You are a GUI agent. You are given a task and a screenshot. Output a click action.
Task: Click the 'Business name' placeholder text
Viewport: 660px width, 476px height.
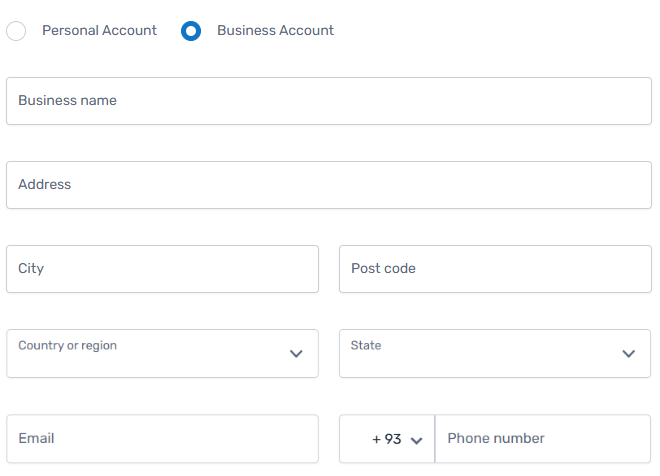(x=67, y=101)
